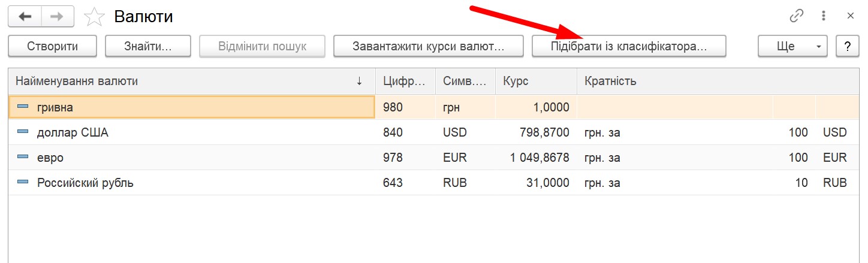Select the Российский рубль row

click(434, 183)
